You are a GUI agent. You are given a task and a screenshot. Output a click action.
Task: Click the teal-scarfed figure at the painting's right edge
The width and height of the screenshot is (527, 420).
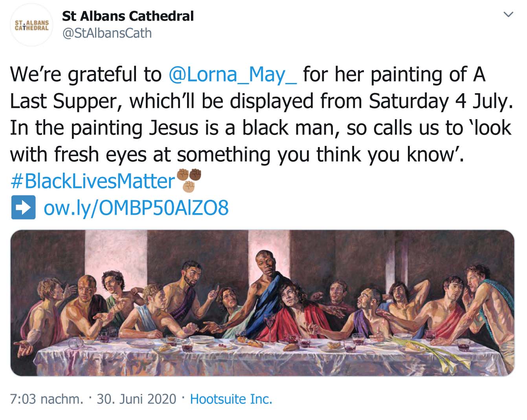click(x=486, y=299)
